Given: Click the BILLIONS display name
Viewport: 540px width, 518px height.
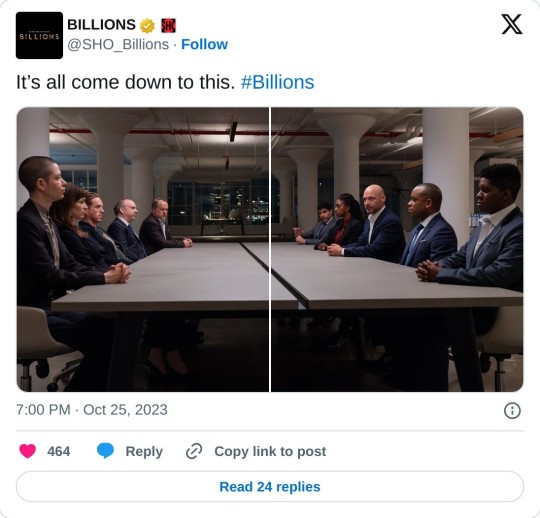Looking at the screenshot, I should 101,25.
